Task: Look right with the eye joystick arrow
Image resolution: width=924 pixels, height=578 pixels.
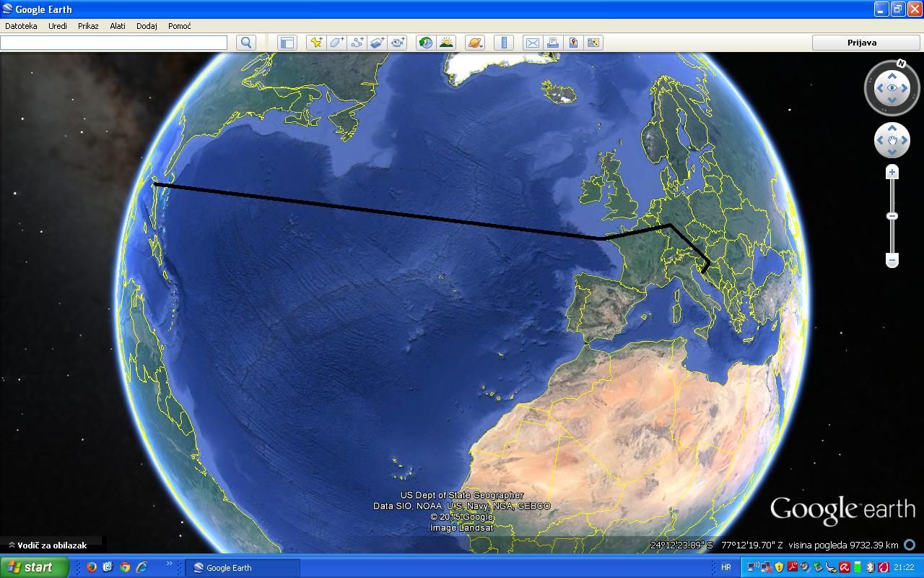Action: point(905,88)
